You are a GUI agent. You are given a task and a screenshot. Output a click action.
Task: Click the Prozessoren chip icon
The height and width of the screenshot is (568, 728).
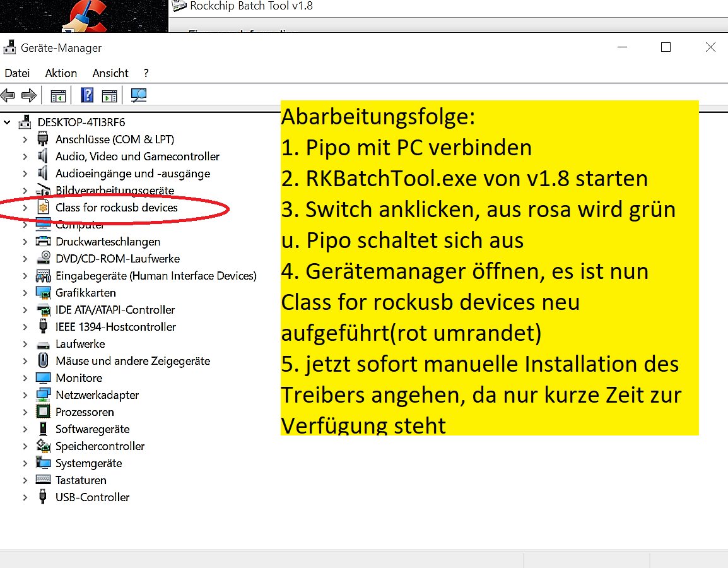[43, 411]
